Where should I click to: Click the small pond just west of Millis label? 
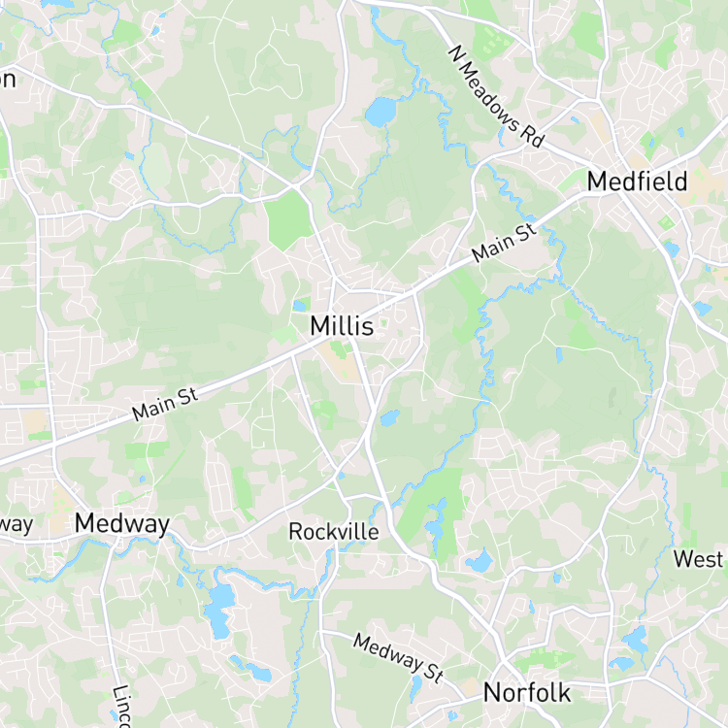tap(300, 306)
